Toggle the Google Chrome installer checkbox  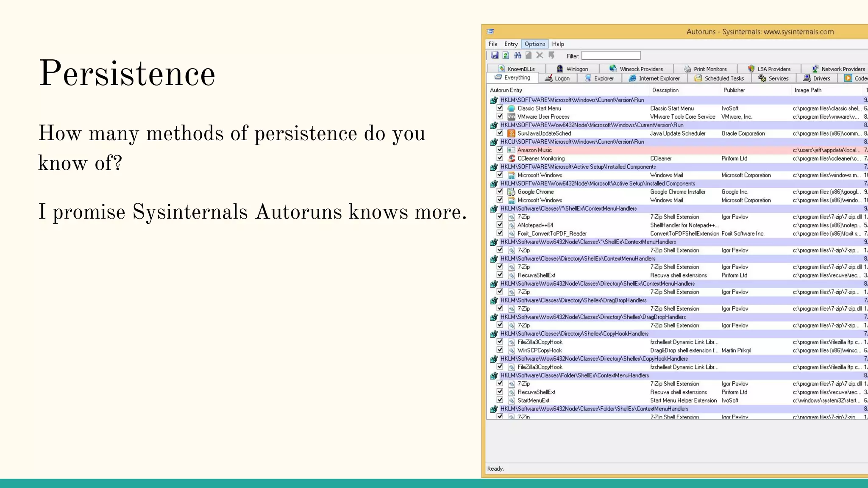point(500,191)
